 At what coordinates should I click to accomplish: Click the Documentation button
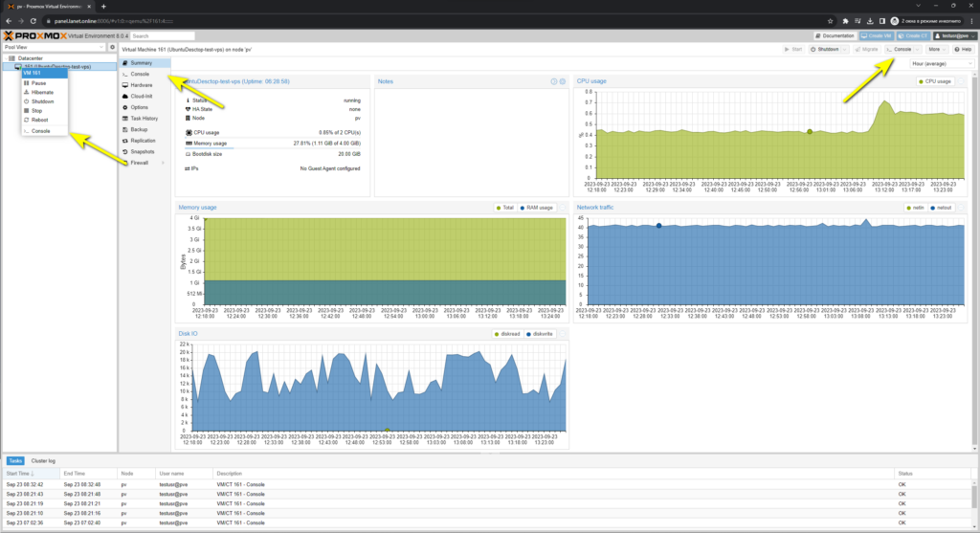(835, 35)
